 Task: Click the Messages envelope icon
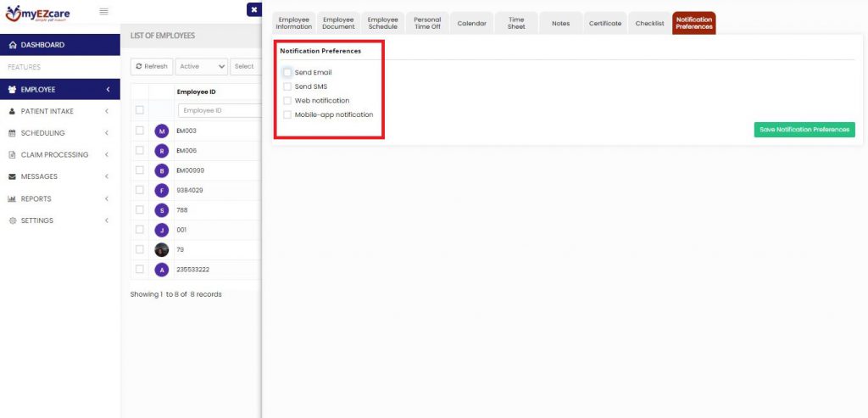12,176
